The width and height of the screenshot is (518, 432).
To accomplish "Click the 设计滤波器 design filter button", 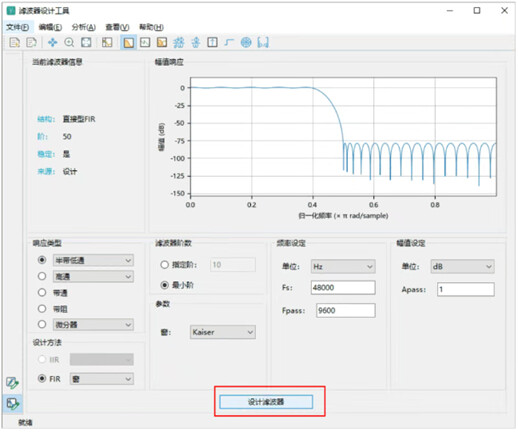I will click(266, 402).
